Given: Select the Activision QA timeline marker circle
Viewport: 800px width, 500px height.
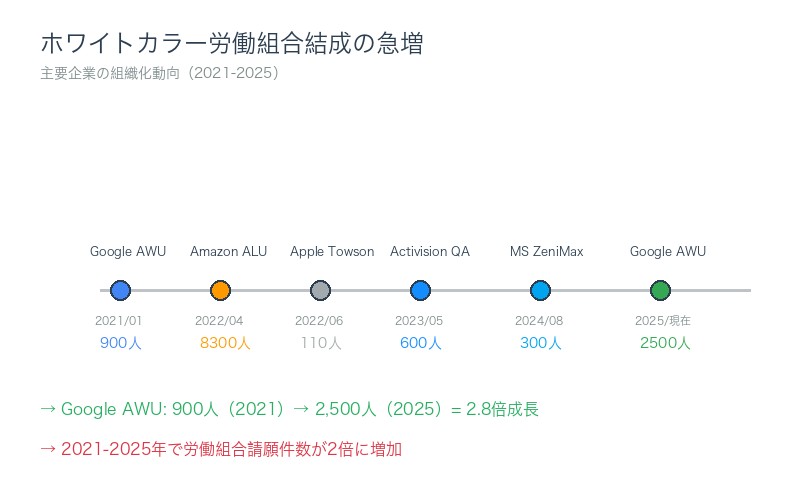Looking at the screenshot, I should coord(420,291).
